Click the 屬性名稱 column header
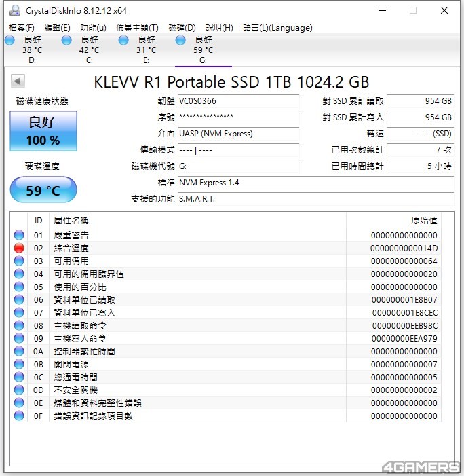 (197, 221)
